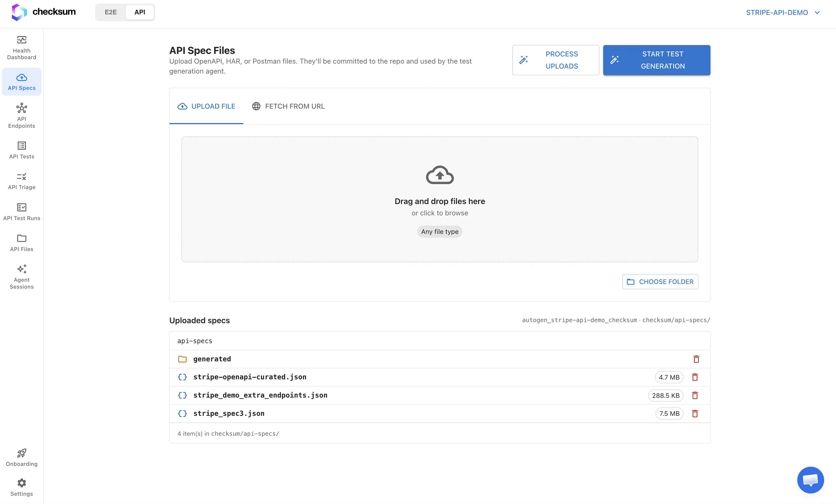Open API Files in the sidebar
The image size is (836, 504).
pos(22,243)
